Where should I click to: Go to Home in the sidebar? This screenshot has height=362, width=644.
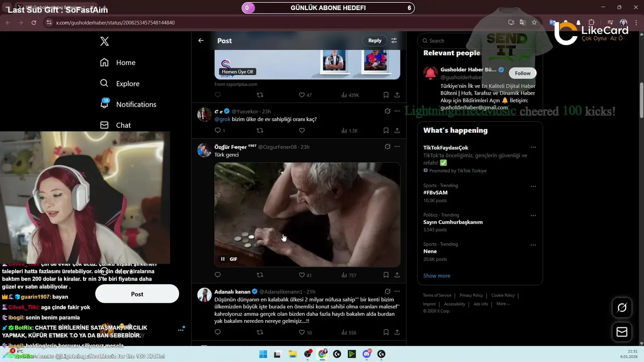[118, 62]
